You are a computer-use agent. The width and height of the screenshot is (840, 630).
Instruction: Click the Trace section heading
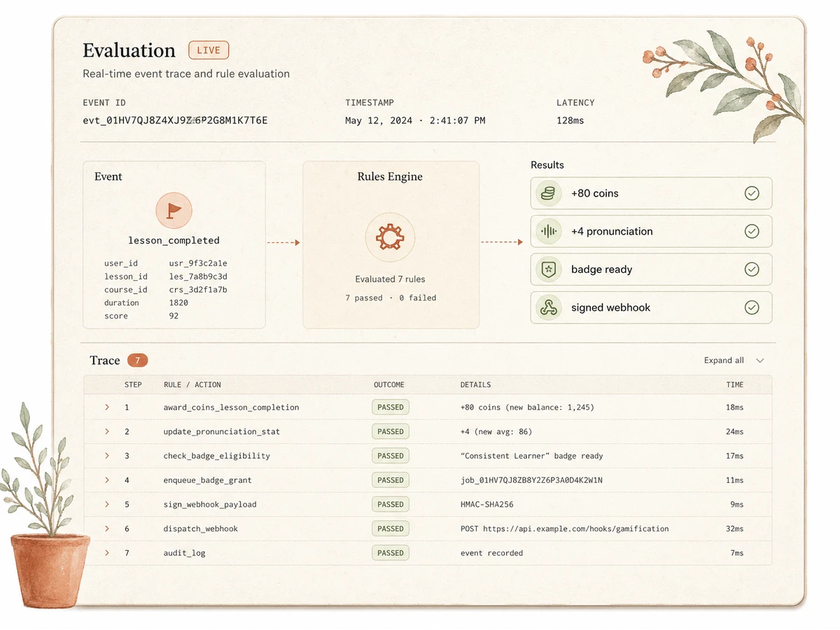point(105,360)
